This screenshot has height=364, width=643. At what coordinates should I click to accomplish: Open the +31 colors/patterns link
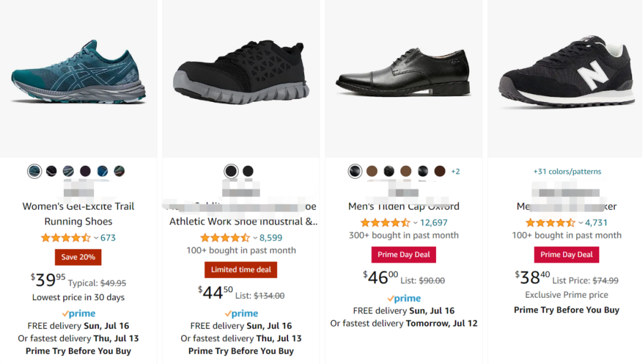point(567,171)
